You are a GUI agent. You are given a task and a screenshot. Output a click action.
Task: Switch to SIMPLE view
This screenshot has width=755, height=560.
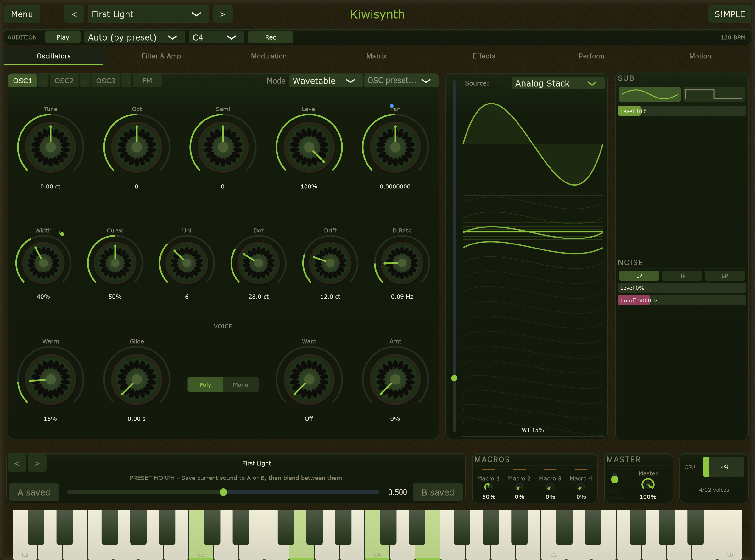(x=730, y=14)
